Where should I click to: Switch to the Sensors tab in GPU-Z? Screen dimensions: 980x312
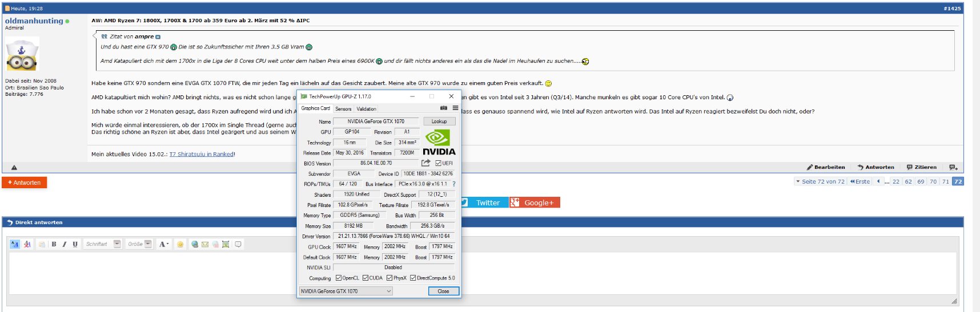coord(343,109)
